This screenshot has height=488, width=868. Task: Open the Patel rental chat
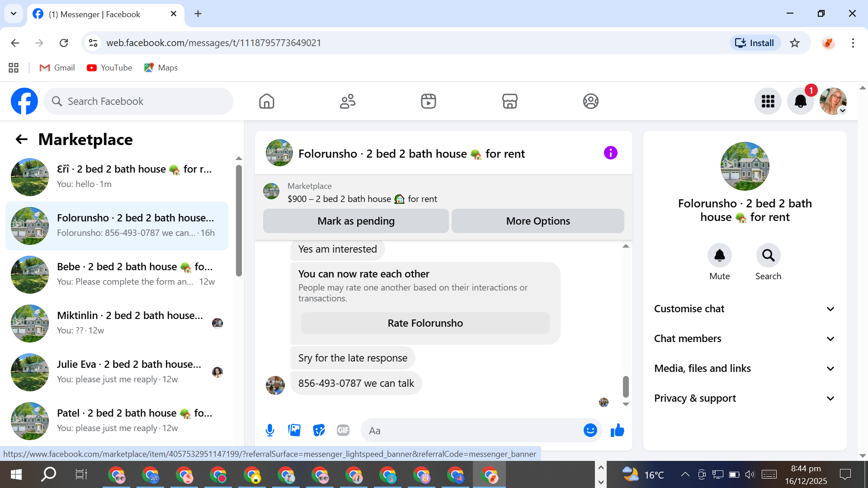[117, 421]
